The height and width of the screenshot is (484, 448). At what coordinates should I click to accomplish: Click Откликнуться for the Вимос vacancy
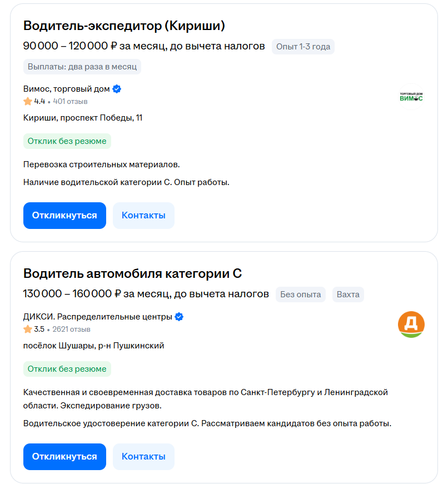tap(64, 216)
